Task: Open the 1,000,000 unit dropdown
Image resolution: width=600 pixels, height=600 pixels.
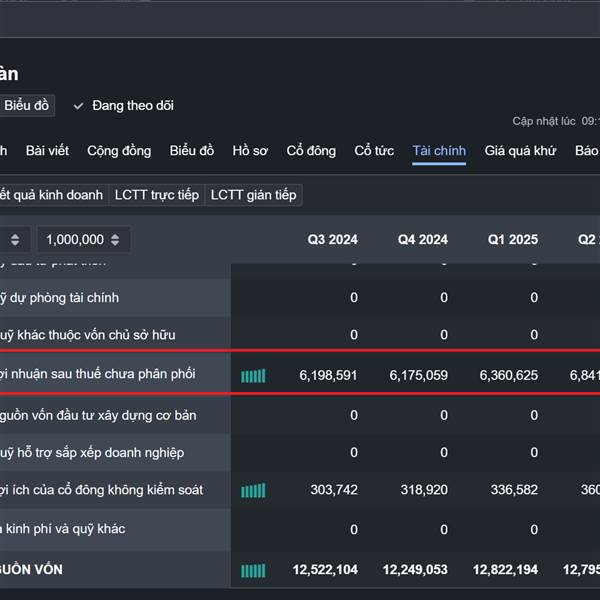Action: point(84,240)
